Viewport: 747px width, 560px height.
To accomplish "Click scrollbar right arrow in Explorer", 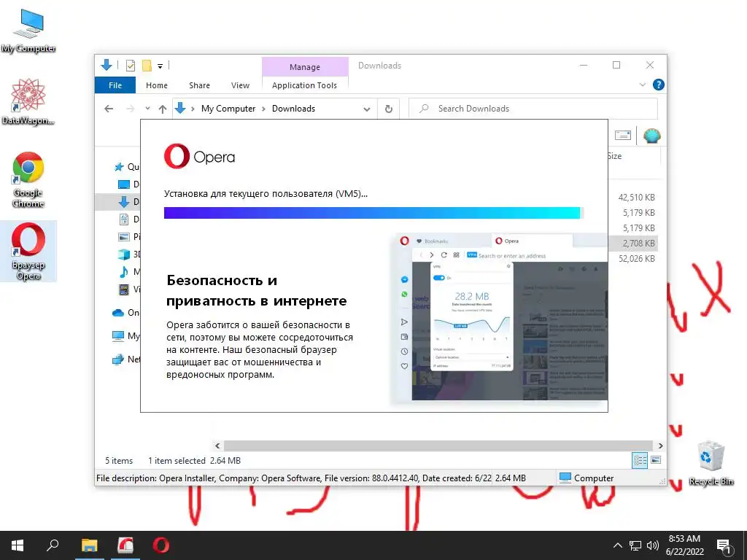I will coord(660,446).
